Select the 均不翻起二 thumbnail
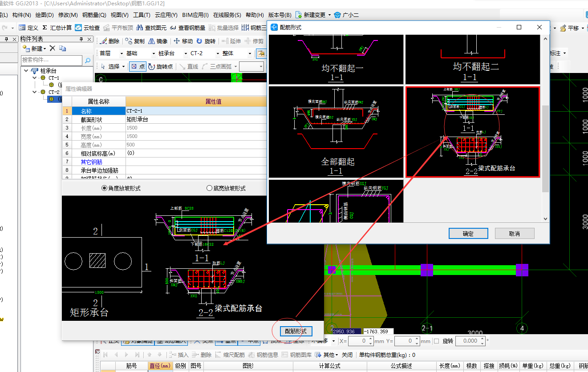The image size is (588, 372). pos(473,60)
